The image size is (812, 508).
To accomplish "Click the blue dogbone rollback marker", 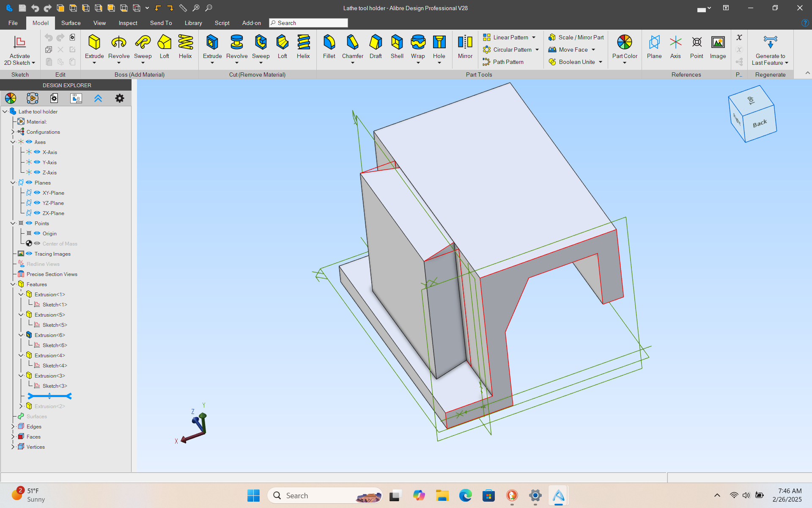I will coord(49,396).
